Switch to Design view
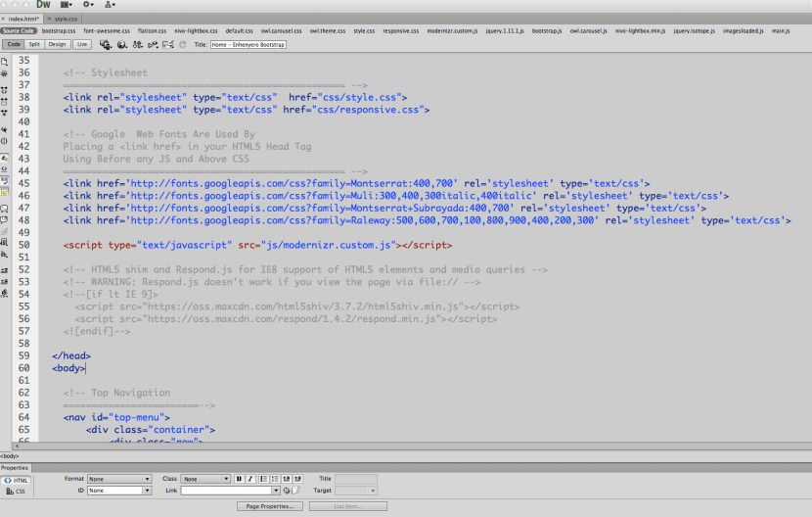The width and height of the screenshot is (812, 517). coord(57,45)
